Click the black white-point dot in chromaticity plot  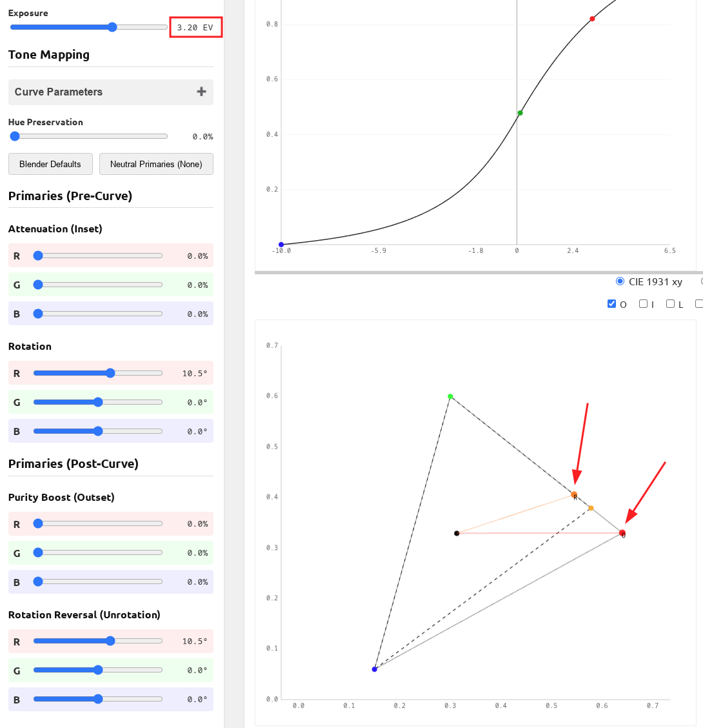click(457, 533)
